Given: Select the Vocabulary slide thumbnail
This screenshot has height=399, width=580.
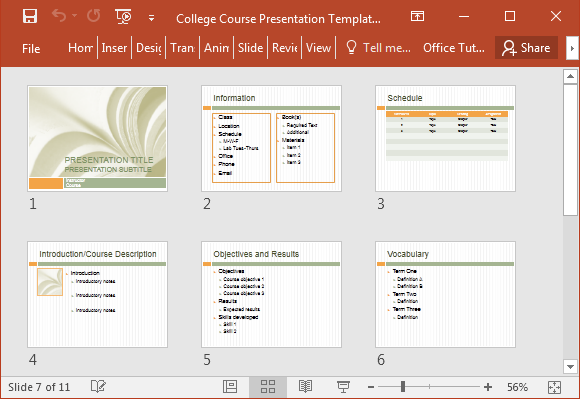Looking at the screenshot, I should pyautogui.click(x=445, y=294).
